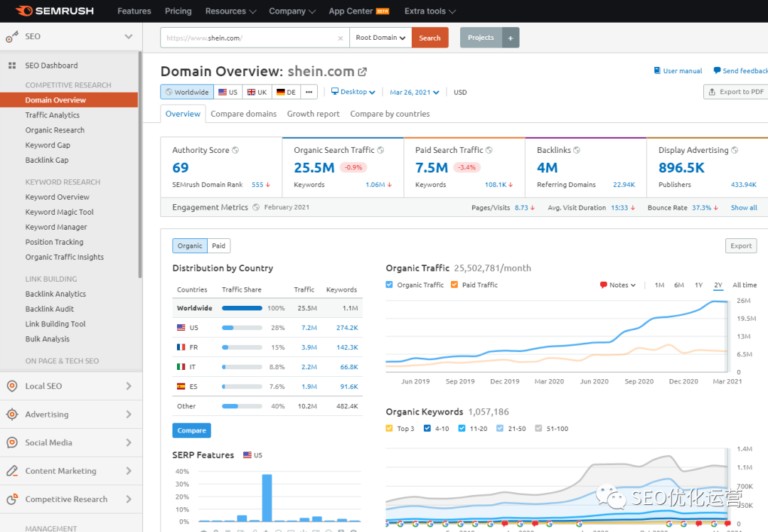Click the plus icon next to Projects

(x=511, y=38)
